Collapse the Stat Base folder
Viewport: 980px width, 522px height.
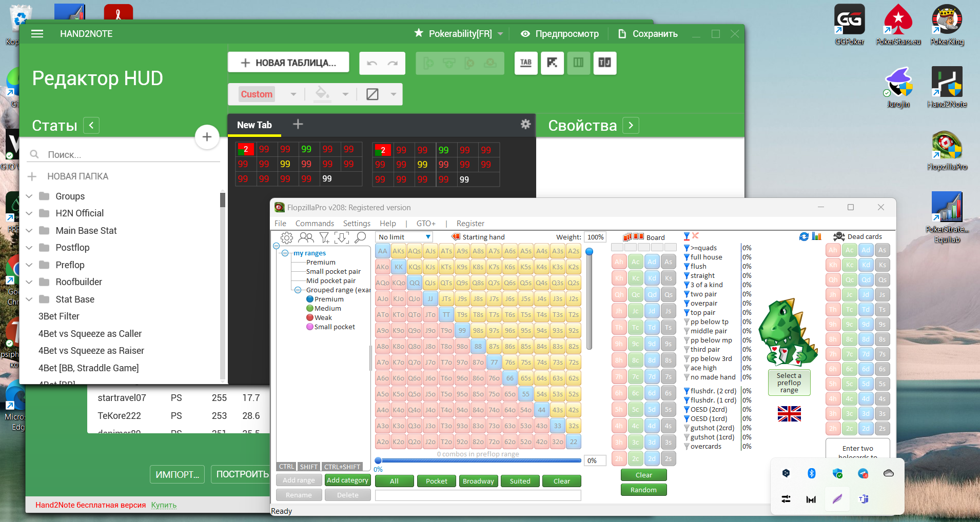29,299
